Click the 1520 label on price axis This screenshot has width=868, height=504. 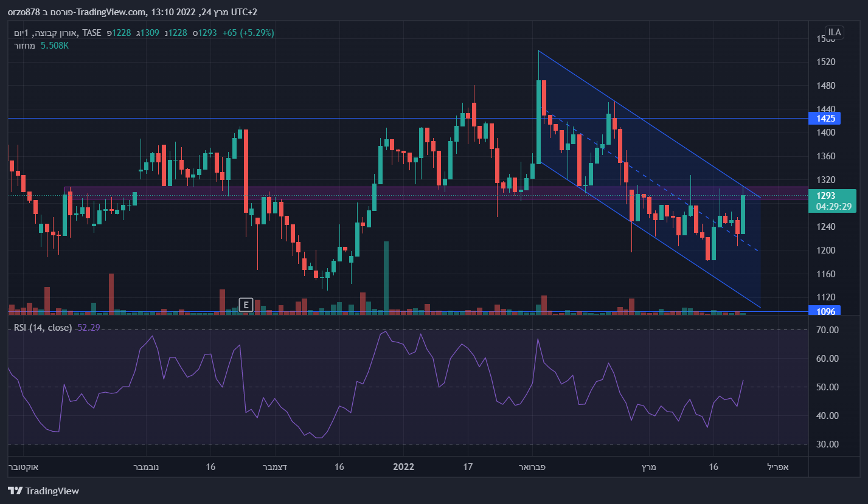[x=825, y=61]
